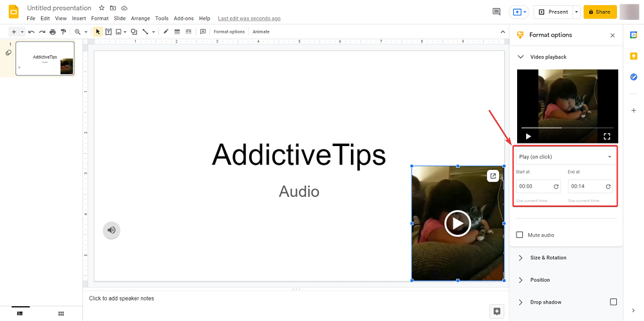Open comment history icon

tap(496, 12)
